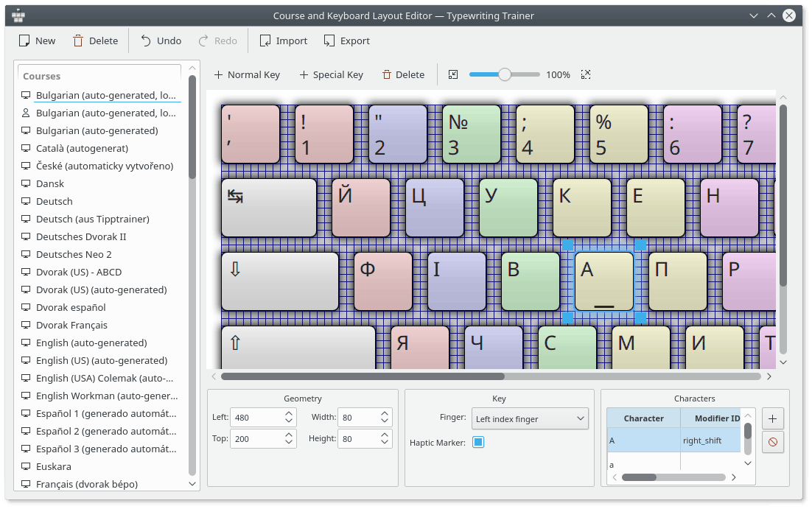Increase the Left geometry value
The height and width of the screenshot is (509, 812).
(x=289, y=413)
